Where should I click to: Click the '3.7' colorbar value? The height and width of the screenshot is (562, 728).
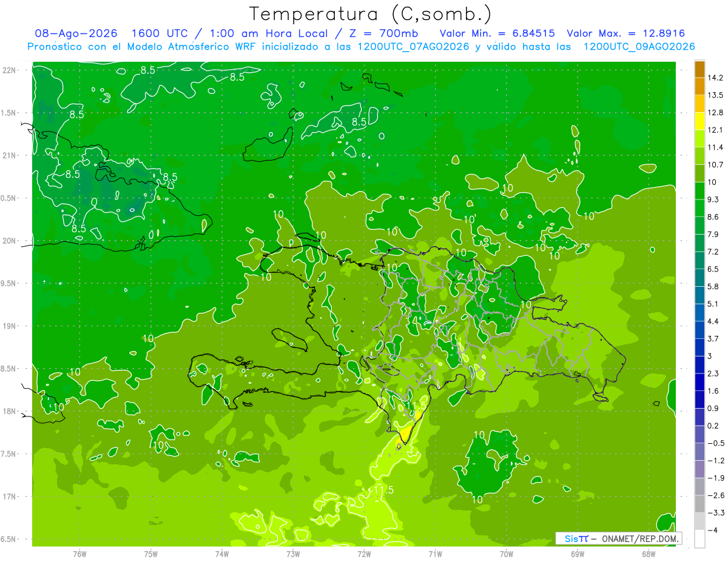coord(713,339)
